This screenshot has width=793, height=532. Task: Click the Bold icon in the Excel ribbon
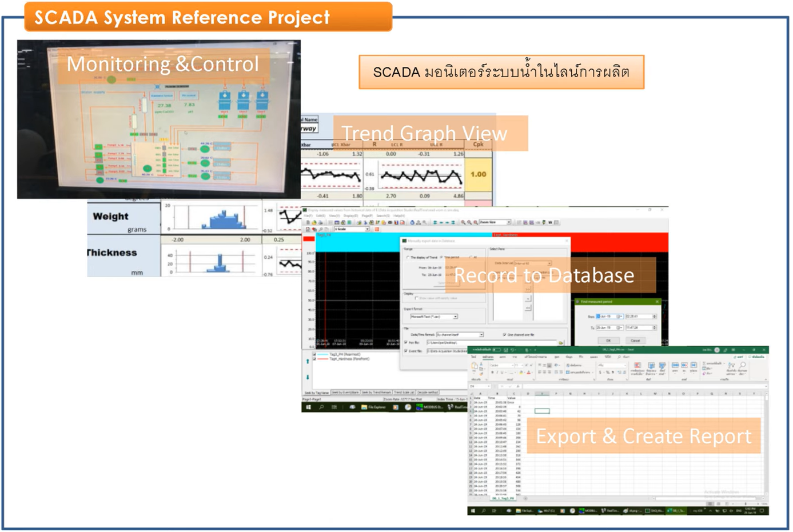[x=493, y=372]
